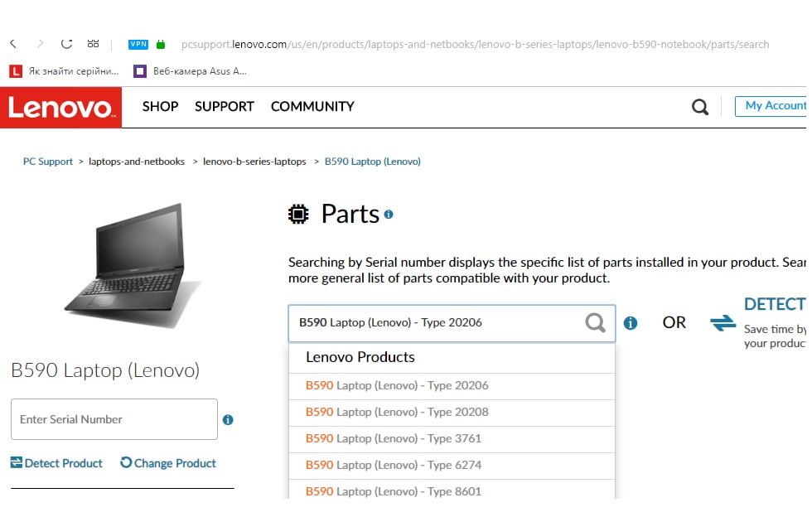Select B590 Laptop Type 8601 suggestion
The image size is (812, 517).
click(452, 490)
